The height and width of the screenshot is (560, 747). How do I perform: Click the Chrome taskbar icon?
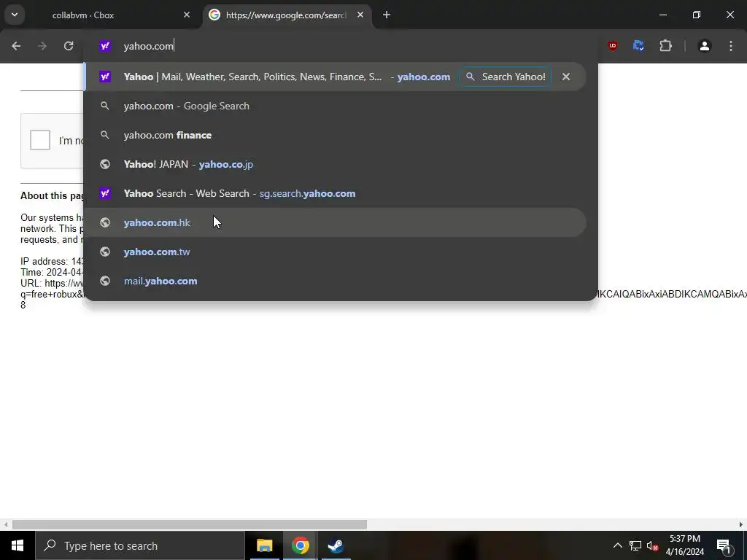(x=300, y=545)
